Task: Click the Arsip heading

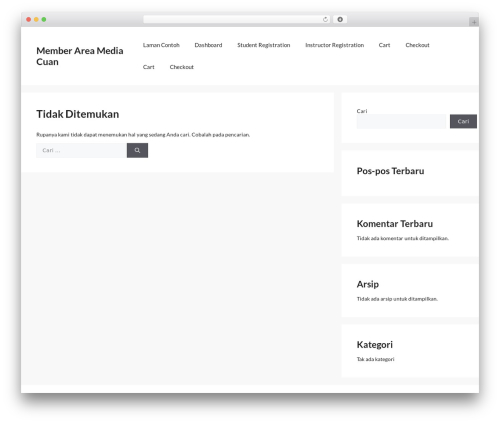Action: click(x=368, y=284)
